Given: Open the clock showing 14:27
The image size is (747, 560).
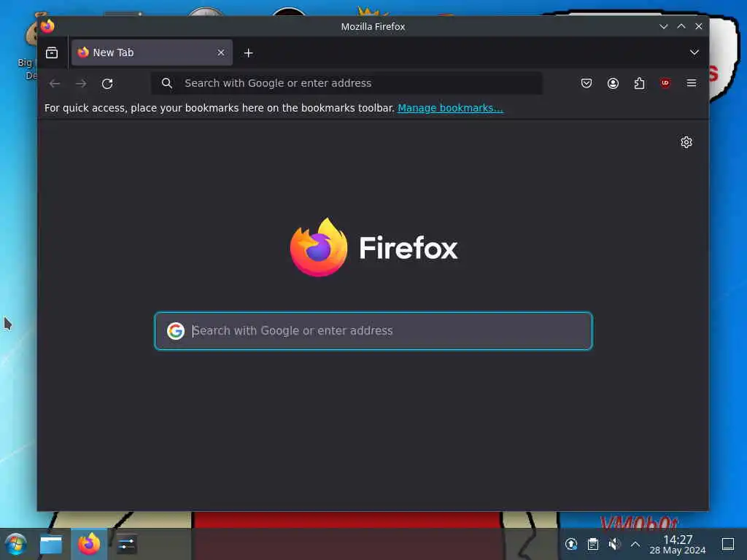Looking at the screenshot, I should coord(678,544).
